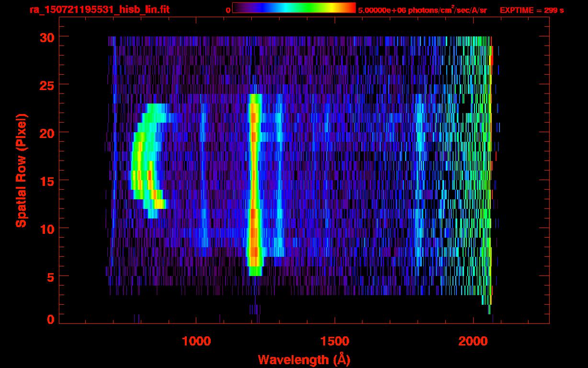Click the color bar's '0' minimum label
This screenshot has width=588, height=368.
228,10
